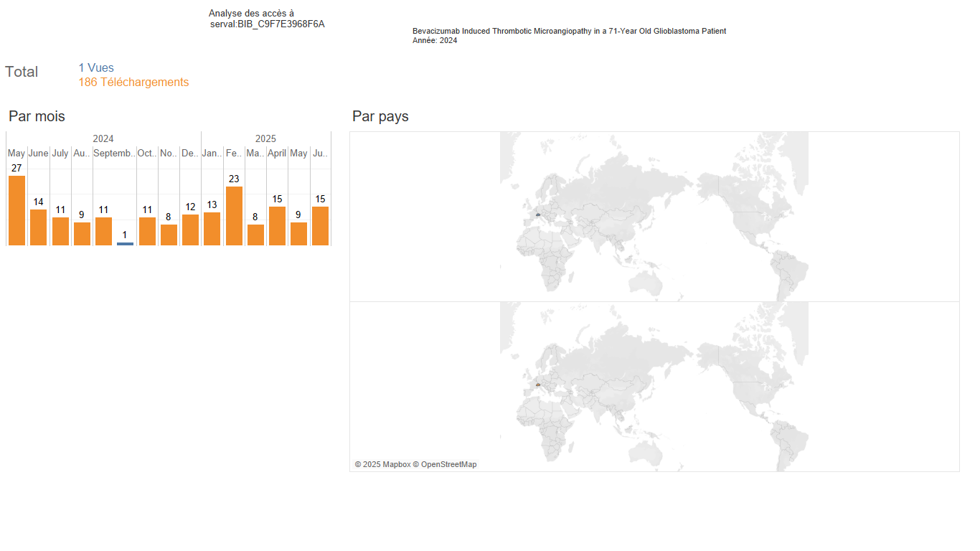Select the August 2024 bar showing 9
Screen dimensions: 980x551
pos(82,234)
